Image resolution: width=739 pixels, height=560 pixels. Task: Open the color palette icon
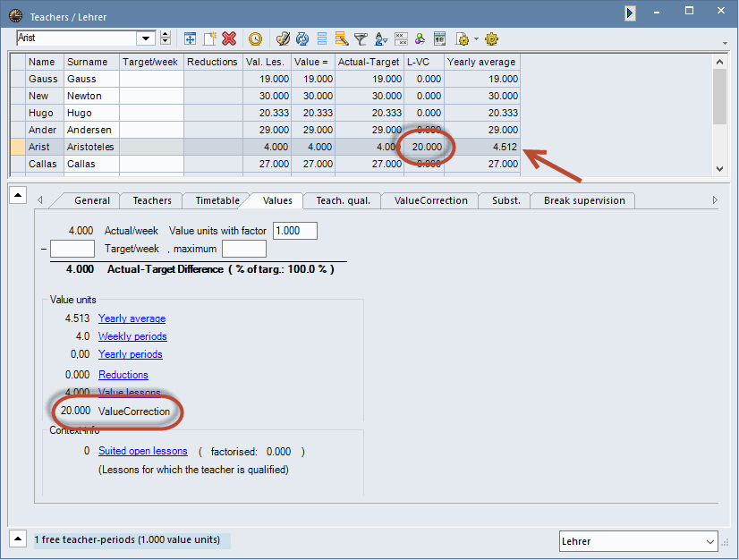pos(283,38)
